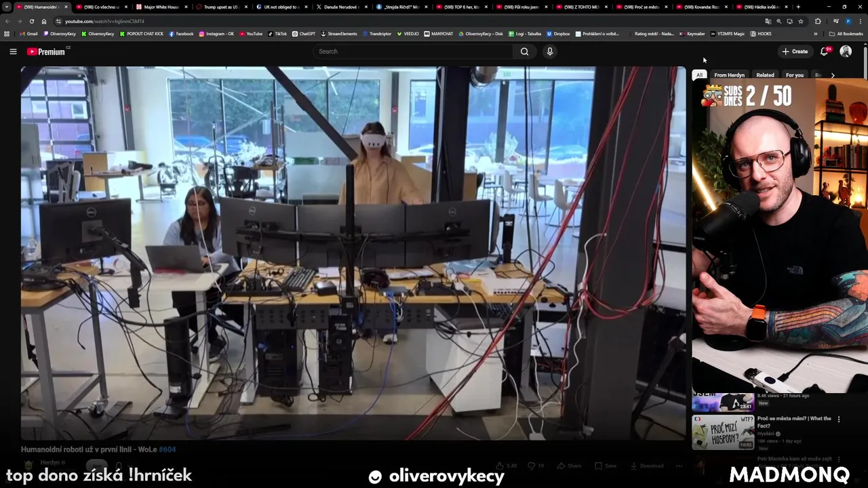Open the StreamElements bookmark
Screen dimensions: 868x488
tap(339, 33)
